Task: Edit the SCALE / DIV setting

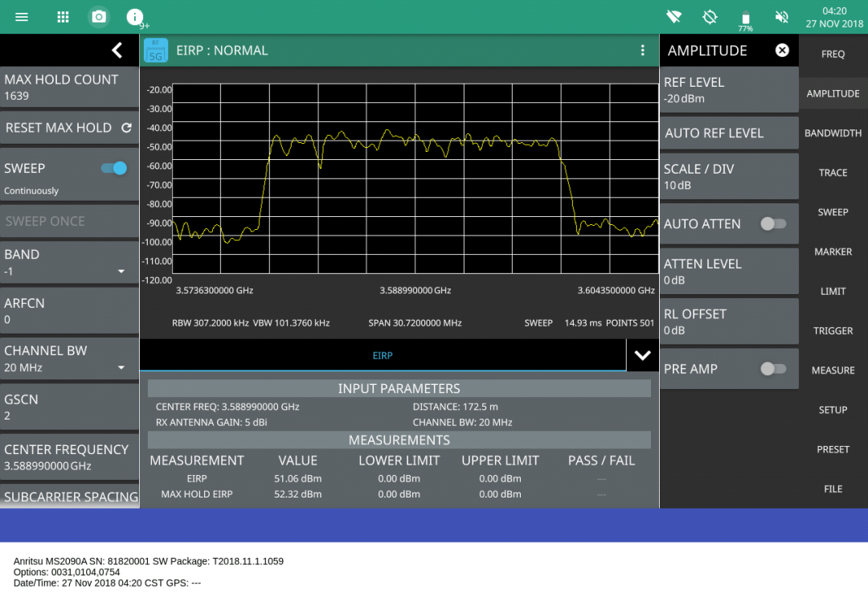Action: pyautogui.click(x=729, y=177)
